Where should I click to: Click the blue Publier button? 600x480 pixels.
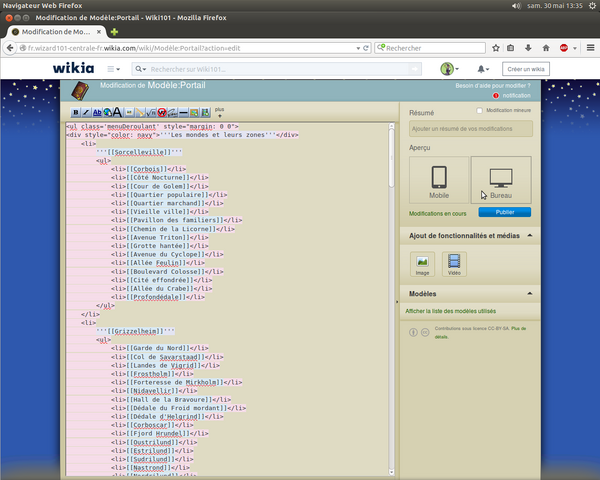(505, 212)
